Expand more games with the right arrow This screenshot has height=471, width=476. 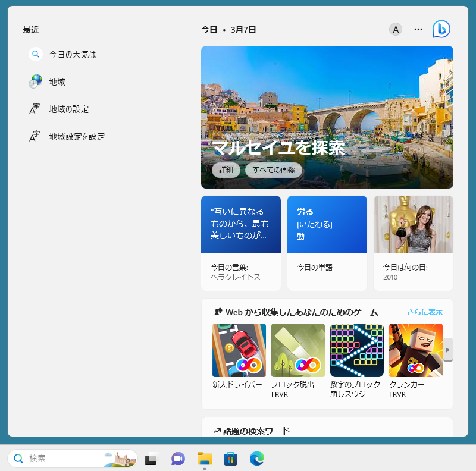pos(447,350)
